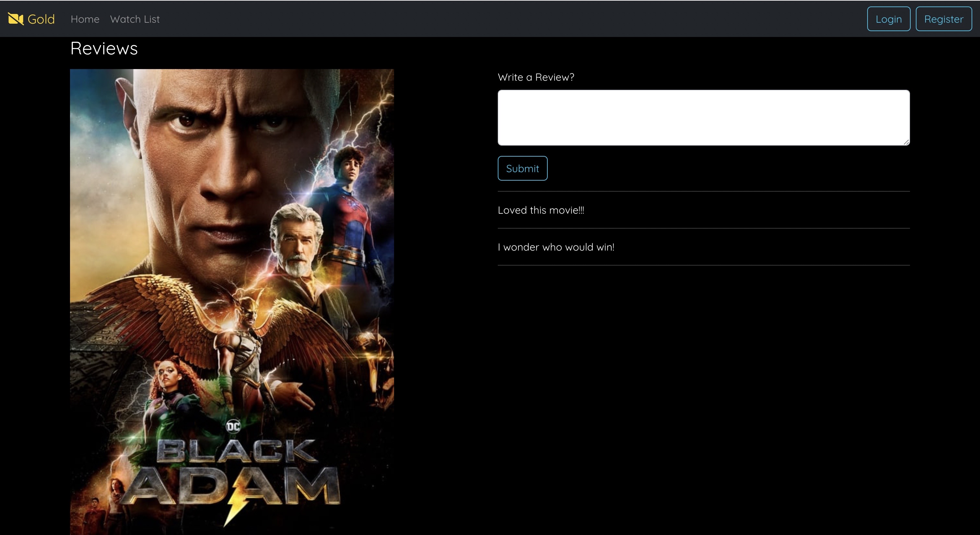Screen dimensions: 980x535
Task: Click the review saying Loved this movie!!!
Action: click(541, 210)
